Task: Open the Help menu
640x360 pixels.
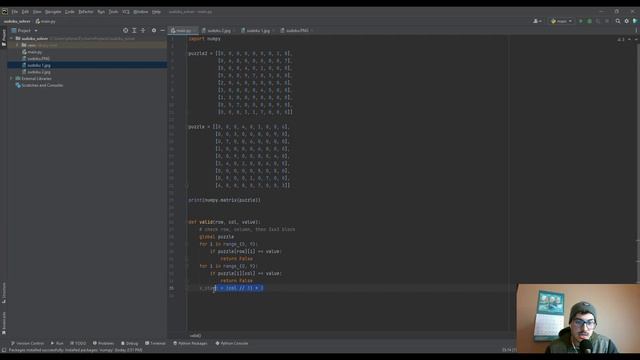Action: pyautogui.click(x=156, y=12)
